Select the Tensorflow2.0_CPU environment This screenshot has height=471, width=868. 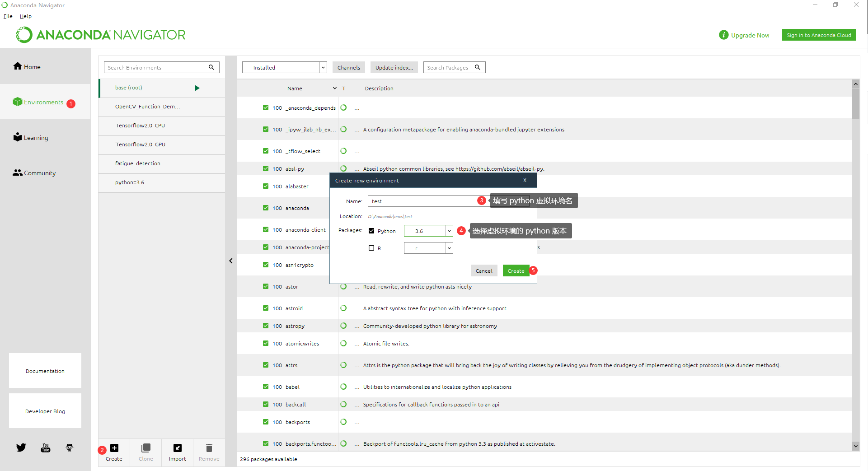162,126
